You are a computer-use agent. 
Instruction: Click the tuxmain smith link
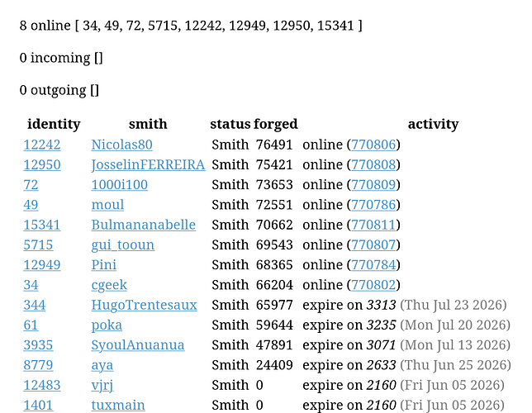click(x=118, y=406)
